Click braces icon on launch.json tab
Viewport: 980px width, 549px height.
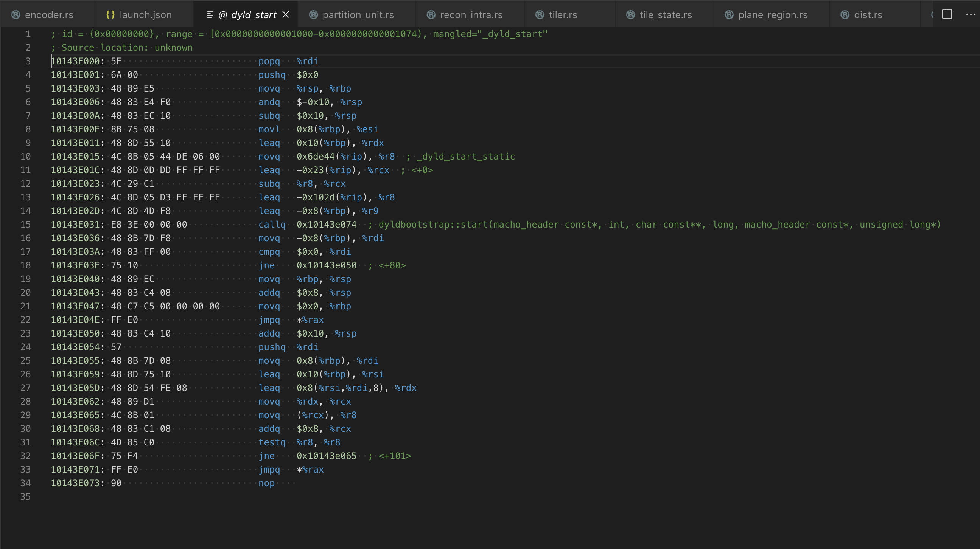(x=110, y=14)
